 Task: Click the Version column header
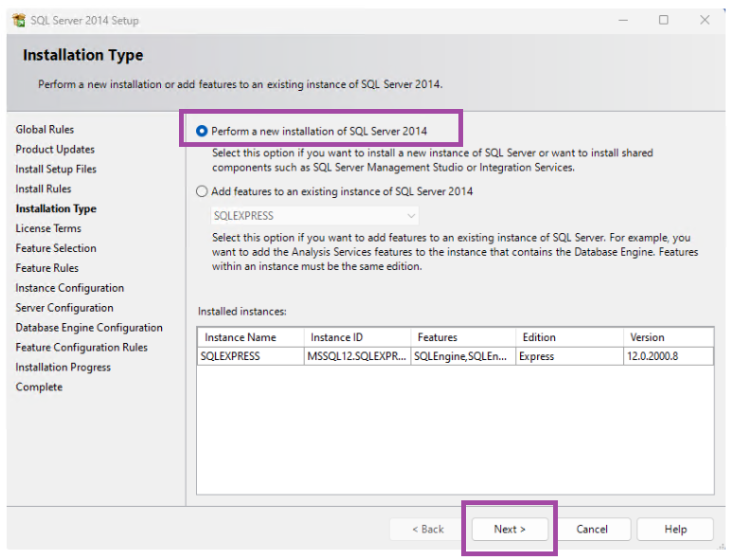(669, 337)
